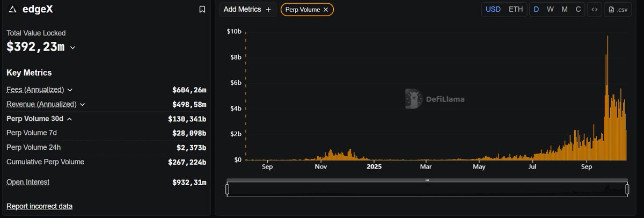Open the embed chart code icon
644x218 pixels.
tap(594, 9)
